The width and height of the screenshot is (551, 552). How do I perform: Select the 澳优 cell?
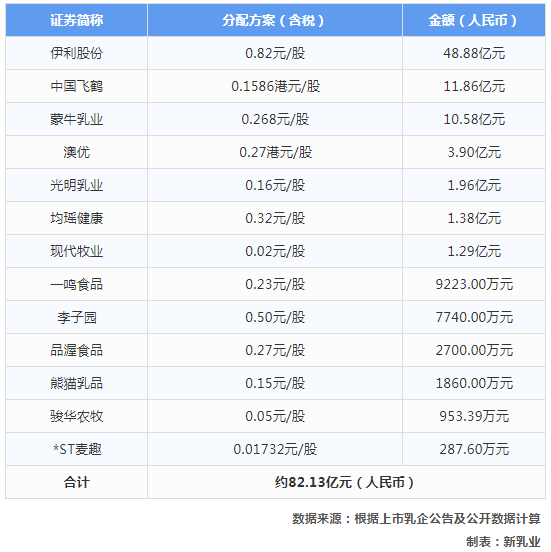(76, 152)
